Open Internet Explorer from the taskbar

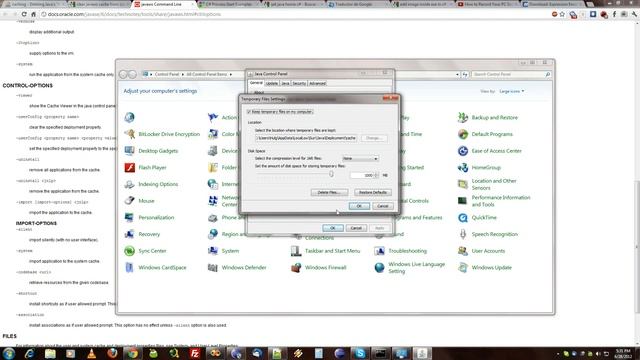[x=29, y=353]
